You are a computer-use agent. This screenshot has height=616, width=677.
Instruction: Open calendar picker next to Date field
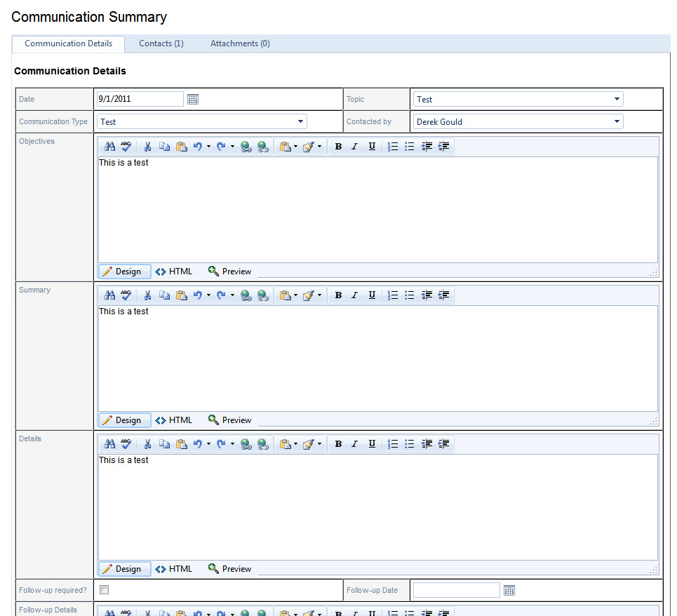(x=193, y=100)
